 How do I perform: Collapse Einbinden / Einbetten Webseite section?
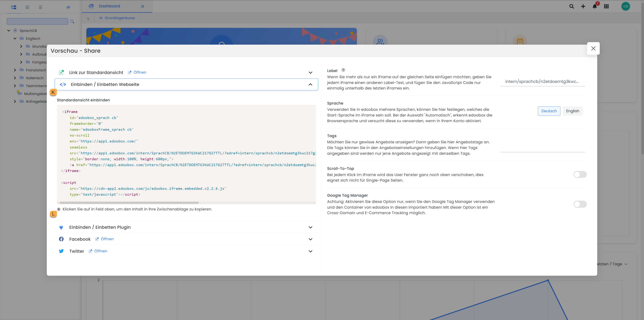pos(310,85)
